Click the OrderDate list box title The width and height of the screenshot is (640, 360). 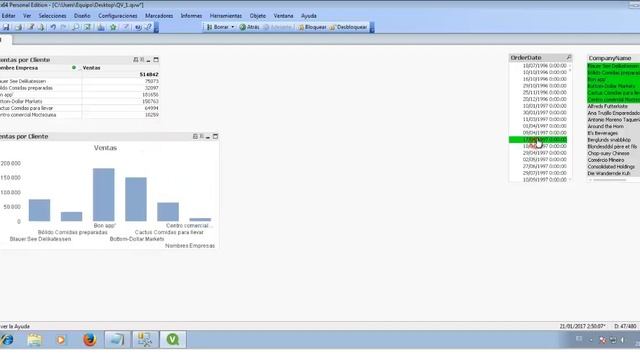click(526, 58)
